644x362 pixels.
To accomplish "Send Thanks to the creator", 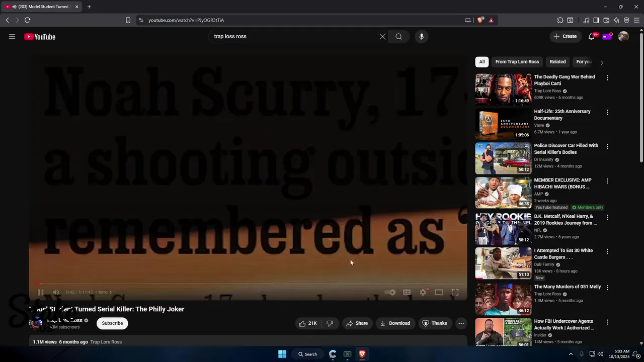I will (x=435, y=323).
